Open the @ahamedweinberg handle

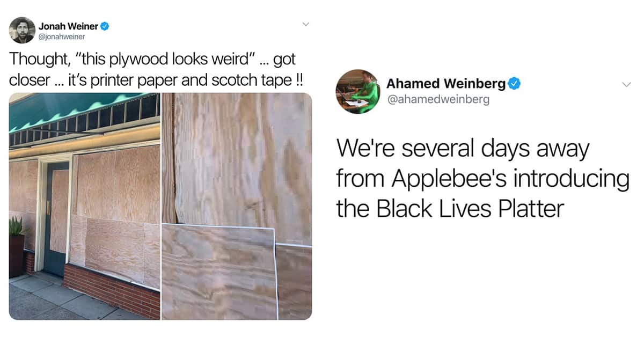pyautogui.click(x=438, y=100)
